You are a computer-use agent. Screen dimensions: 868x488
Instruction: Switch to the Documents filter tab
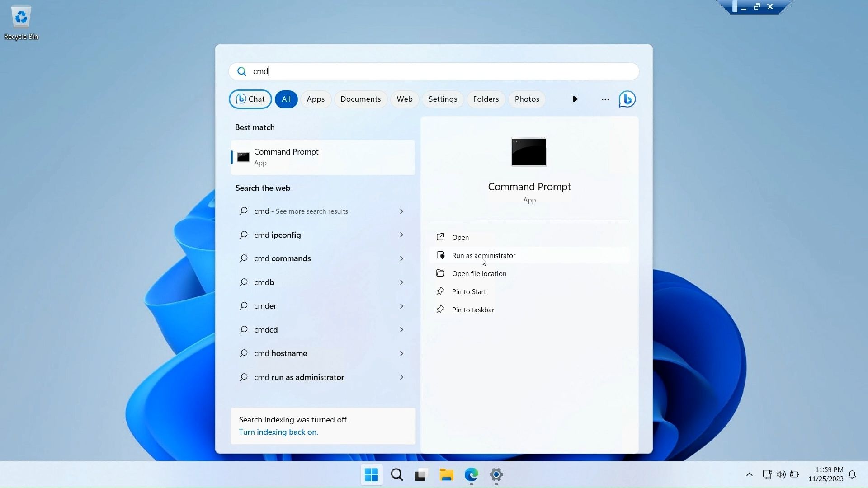(x=360, y=99)
